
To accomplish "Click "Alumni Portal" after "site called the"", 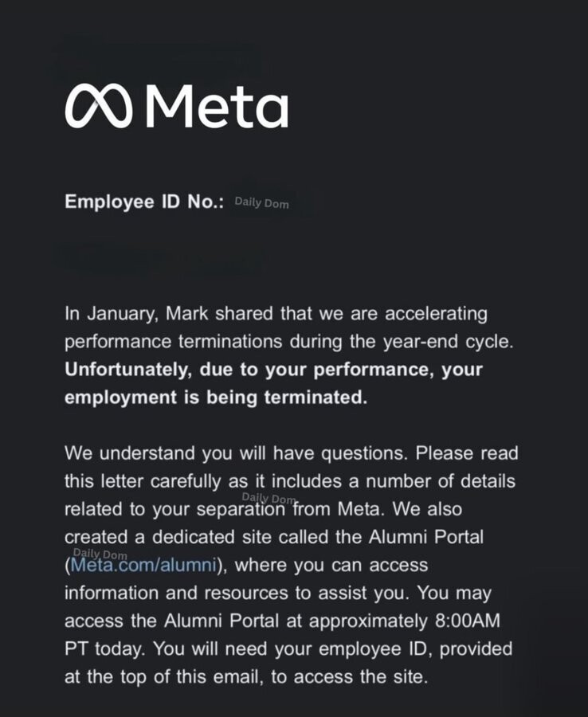I will coord(425,536).
